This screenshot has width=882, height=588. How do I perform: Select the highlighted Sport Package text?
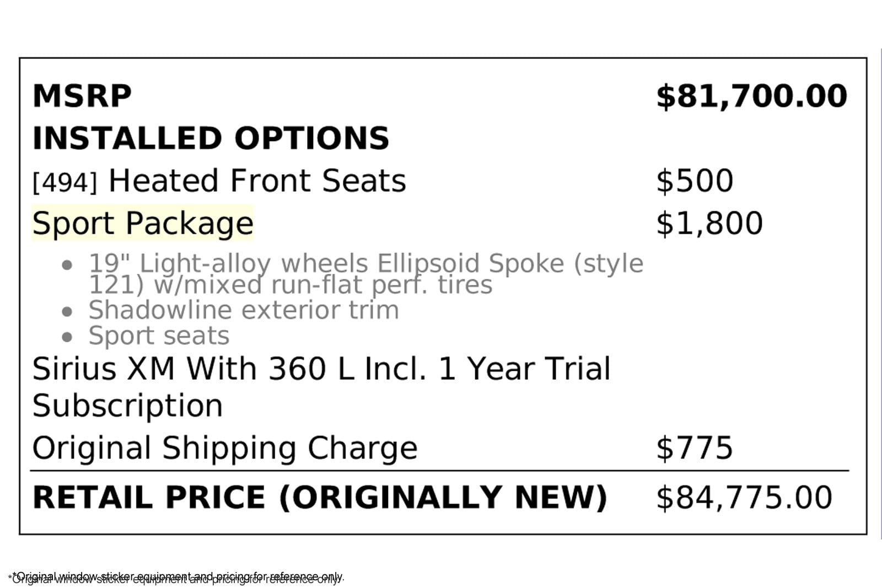click(143, 223)
